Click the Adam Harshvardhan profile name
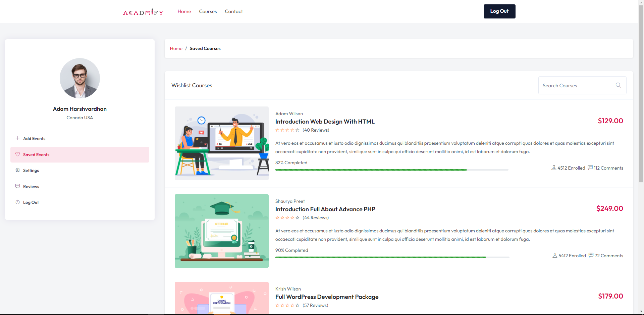The width and height of the screenshot is (644, 315). [80, 109]
